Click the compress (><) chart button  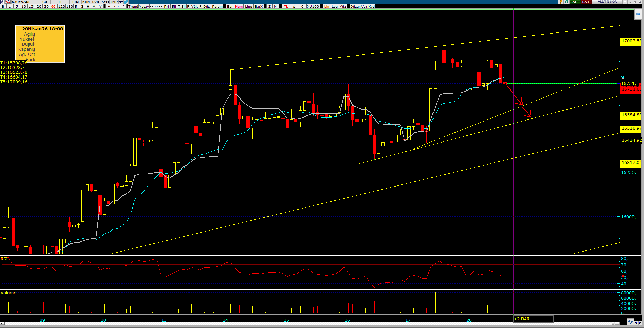coord(109,6)
